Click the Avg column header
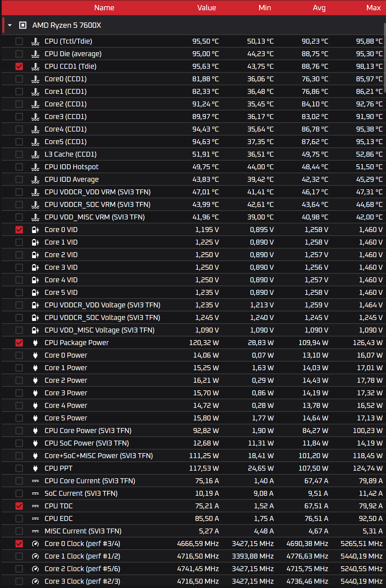This screenshot has width=386, height=588. (x=319, y=8)
